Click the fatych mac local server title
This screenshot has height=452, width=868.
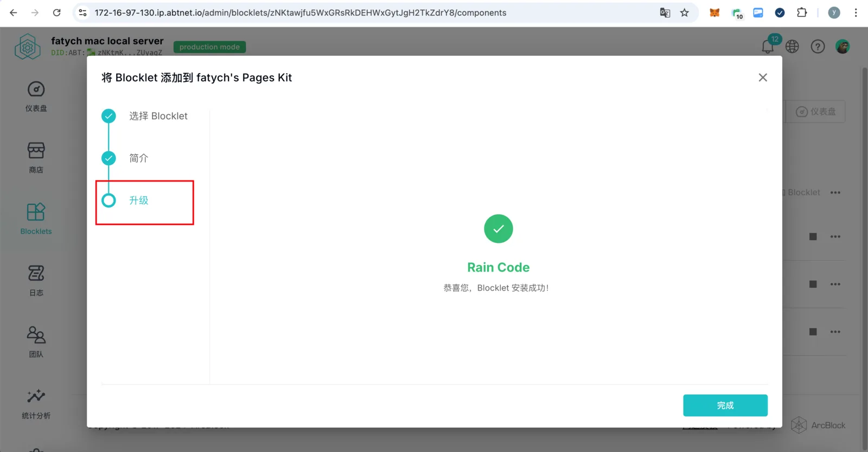click(107, 41)
